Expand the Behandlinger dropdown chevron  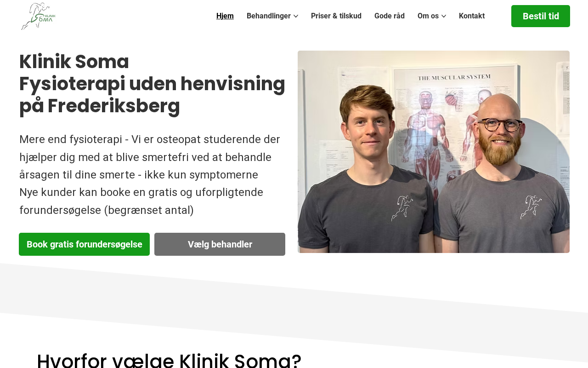(x=296, y=16)
